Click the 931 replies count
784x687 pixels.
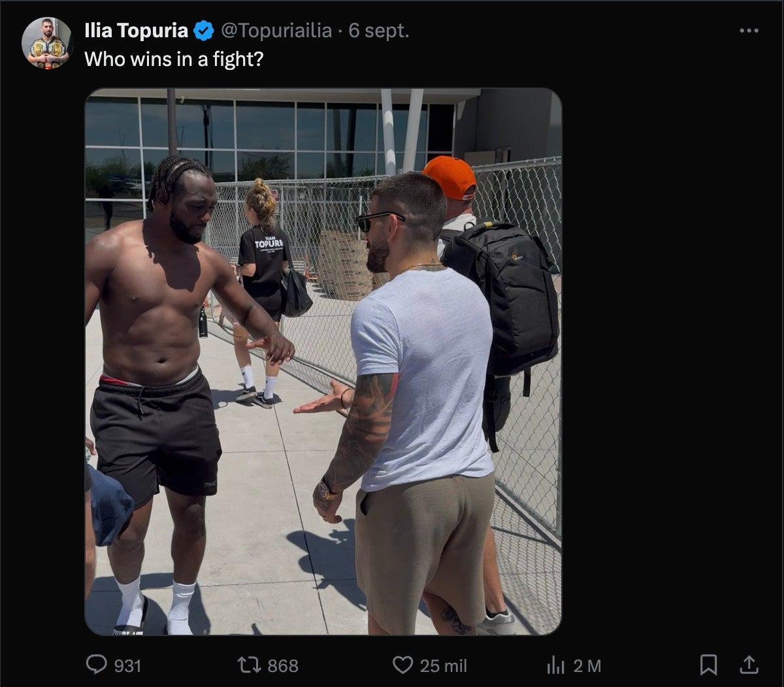click(127, 665)
